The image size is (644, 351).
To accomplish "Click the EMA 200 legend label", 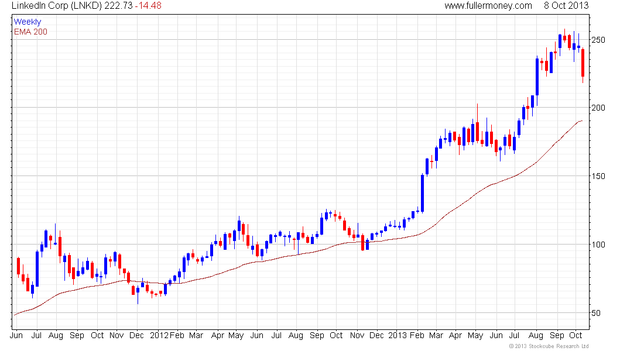I will coord(30,32).
